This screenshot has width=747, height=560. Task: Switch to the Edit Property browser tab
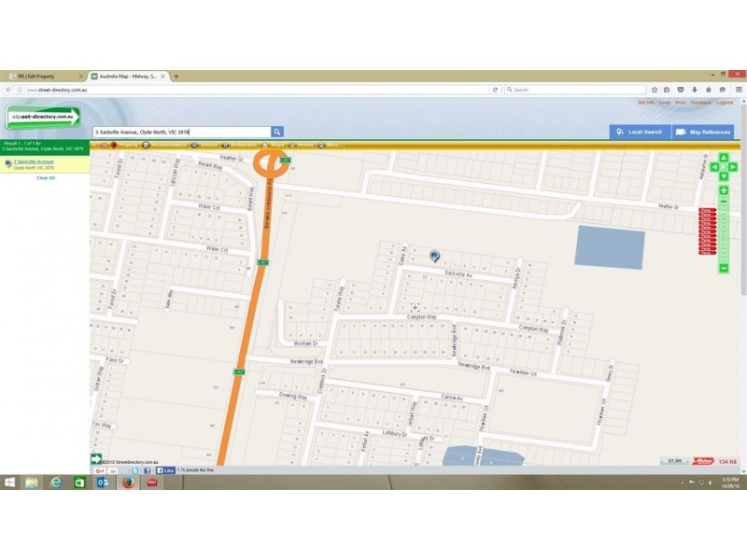44,77
